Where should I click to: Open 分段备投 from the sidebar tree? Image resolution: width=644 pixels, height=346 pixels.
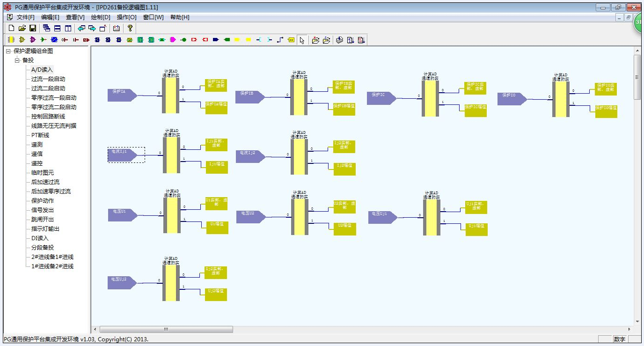[x=43, y=248]
